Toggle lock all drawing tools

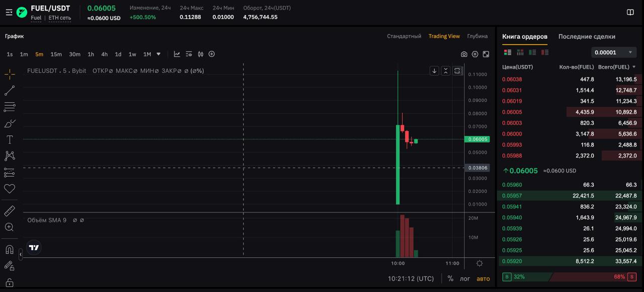(10, 282)
